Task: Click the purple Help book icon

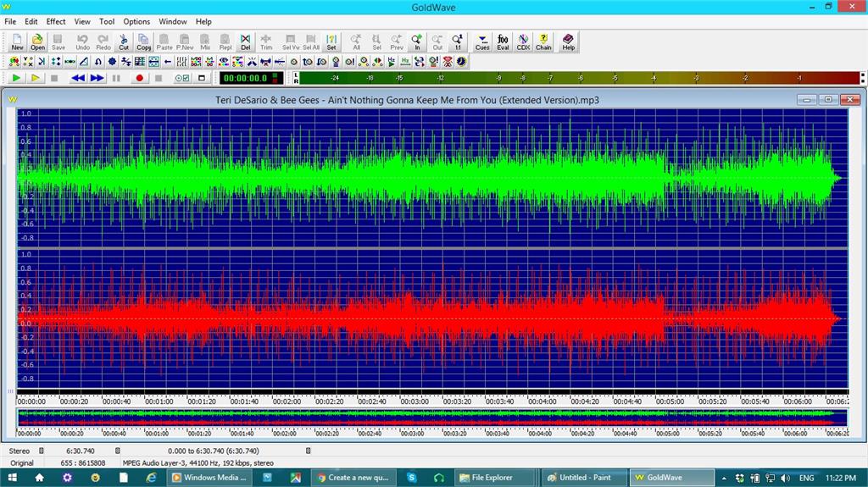Action: [x=568, y=42]
